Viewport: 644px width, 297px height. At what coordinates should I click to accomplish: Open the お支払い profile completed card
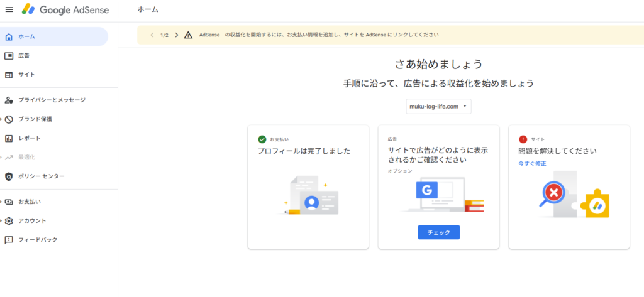tap(308, 186)
